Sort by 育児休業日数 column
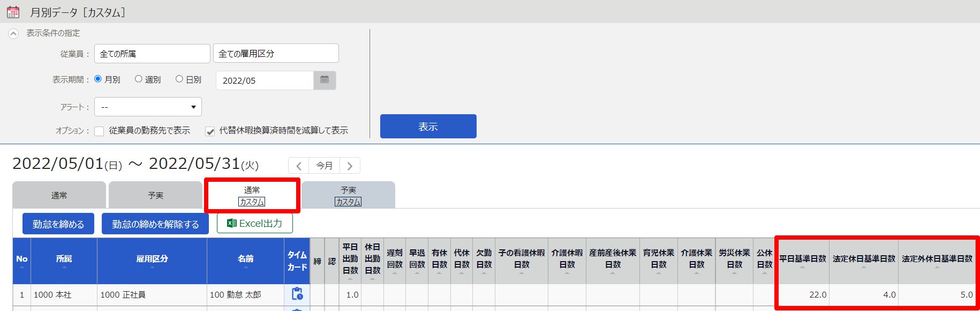 [x=659, y=261]
